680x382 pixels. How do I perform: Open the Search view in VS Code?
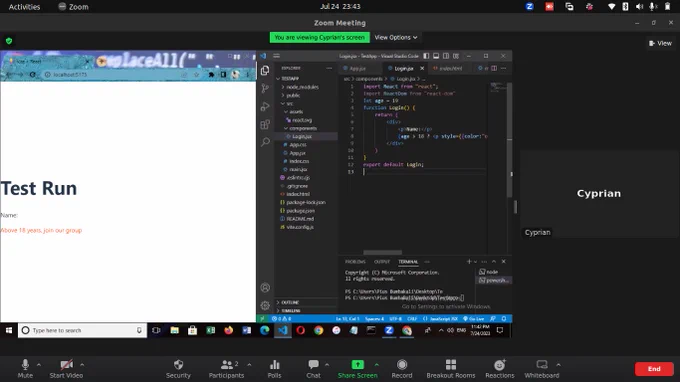click(265, 142)
